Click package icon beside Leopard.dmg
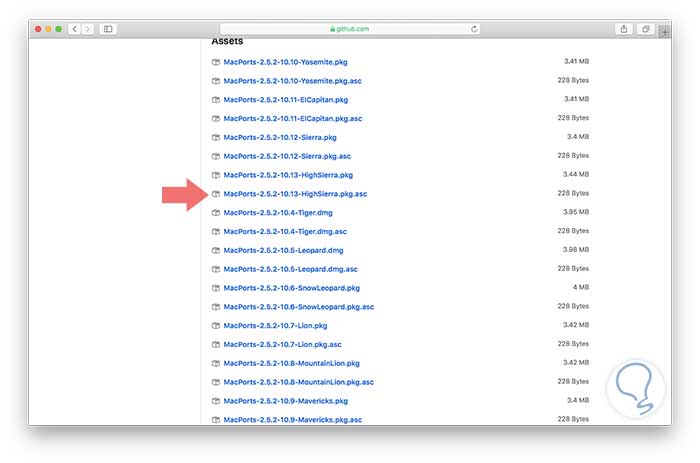This screenshot has width=700, height=463. click(216, 250)
